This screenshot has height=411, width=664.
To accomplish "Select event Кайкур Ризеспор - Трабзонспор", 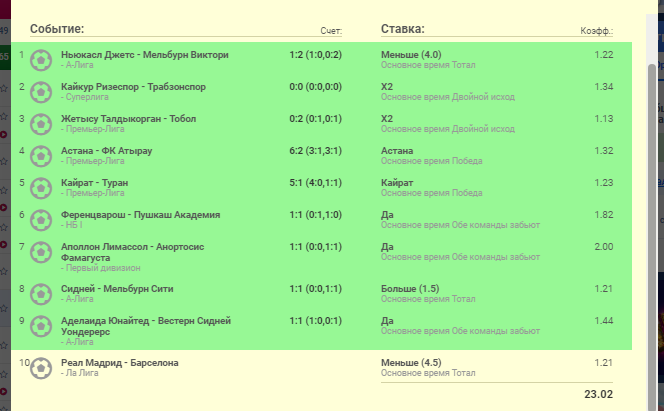I will coord(133,87).
